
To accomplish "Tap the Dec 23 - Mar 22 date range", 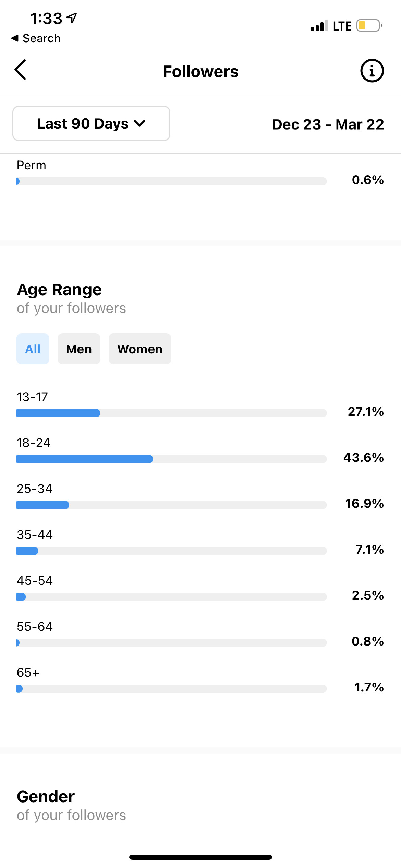I will tap(328, 124).
